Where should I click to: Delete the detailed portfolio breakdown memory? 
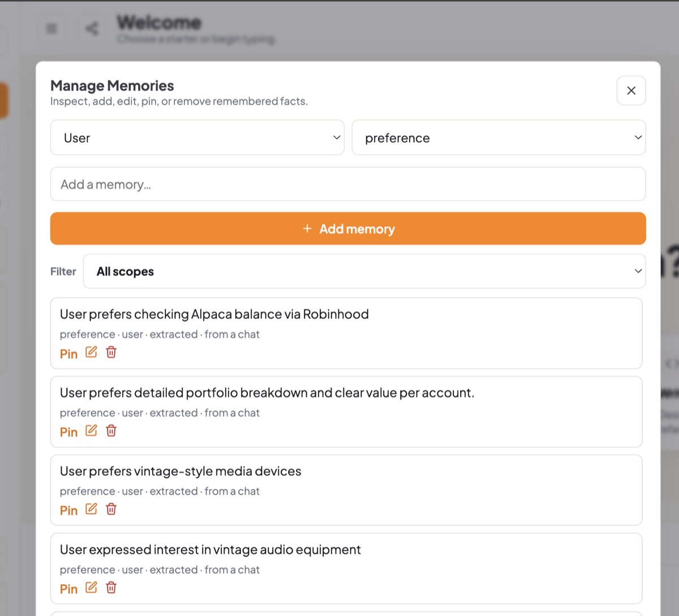(x=111, y=430)
